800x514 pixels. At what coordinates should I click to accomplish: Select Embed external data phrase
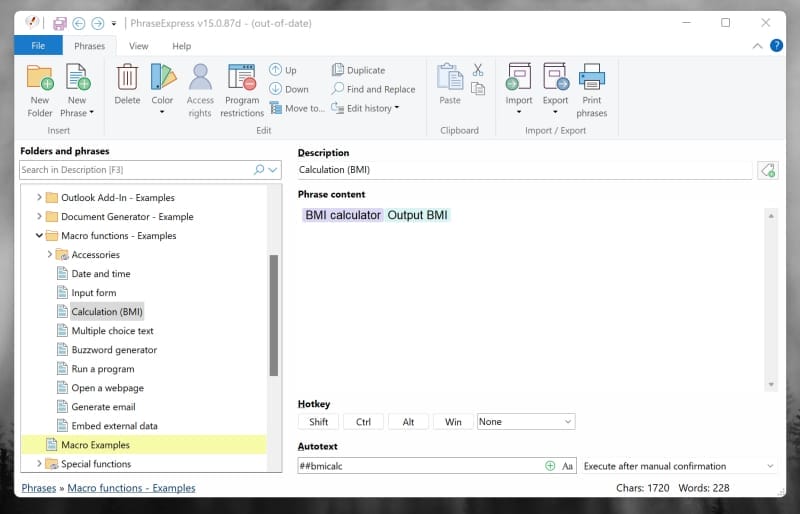(x=114, y=426)
